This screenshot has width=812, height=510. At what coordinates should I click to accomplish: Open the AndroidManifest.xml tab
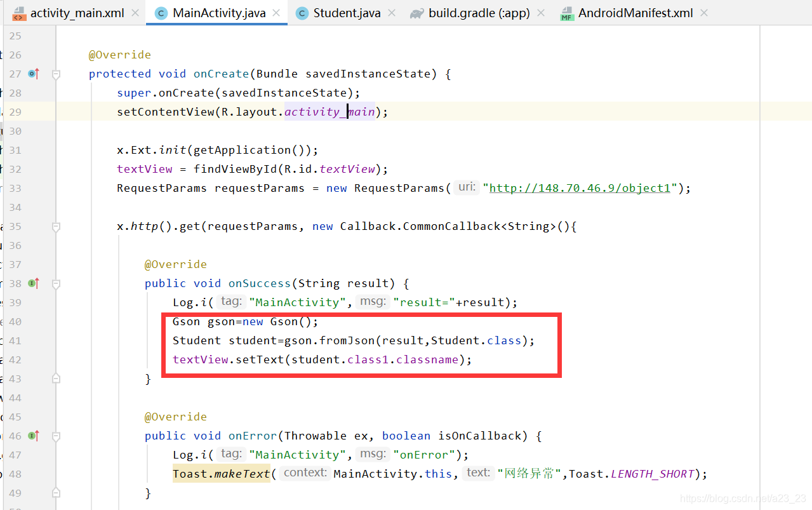(636, 13)
